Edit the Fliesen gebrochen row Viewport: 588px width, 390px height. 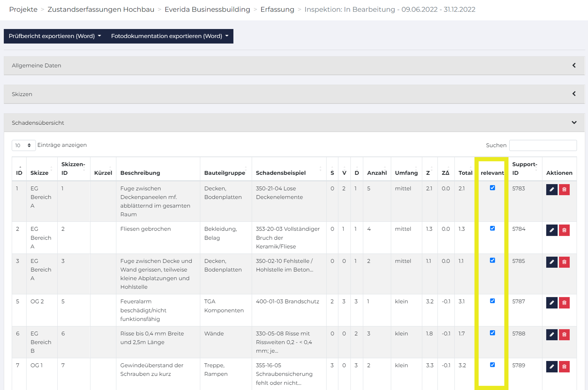552,230
